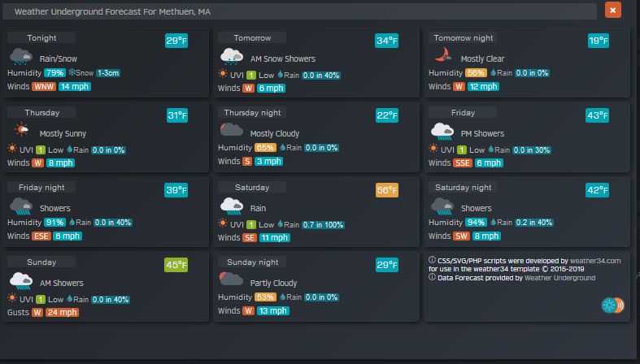
Task: Click the Tomorrow AM Snow Showers icon
Action: click(232, 56)
